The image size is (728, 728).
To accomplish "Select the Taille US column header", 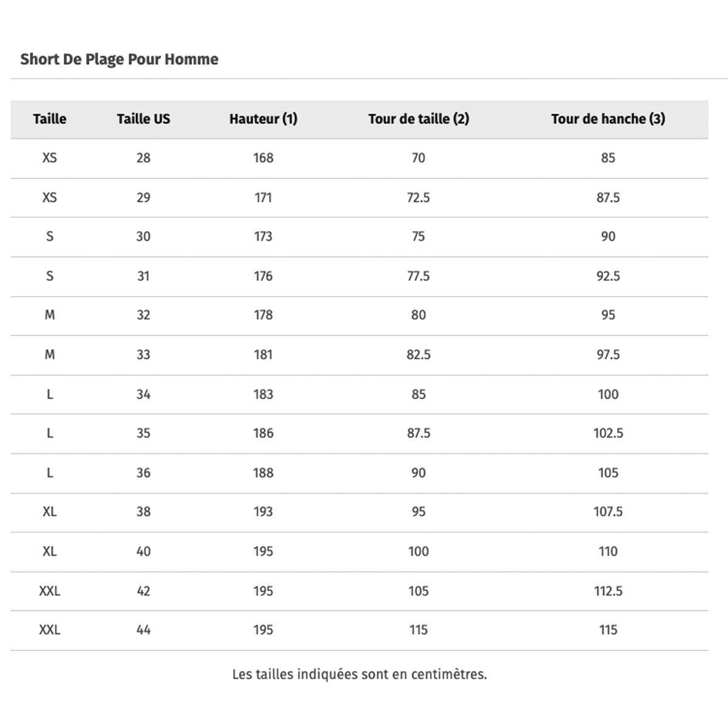I will click(x=143, y=119).
